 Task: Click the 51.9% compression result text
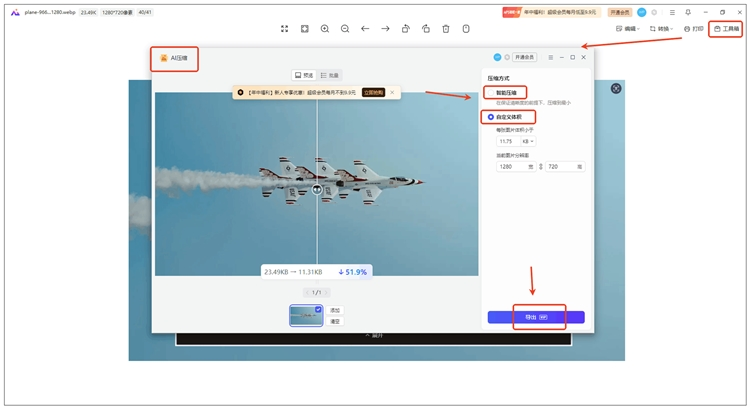click(x=353, y=272)
